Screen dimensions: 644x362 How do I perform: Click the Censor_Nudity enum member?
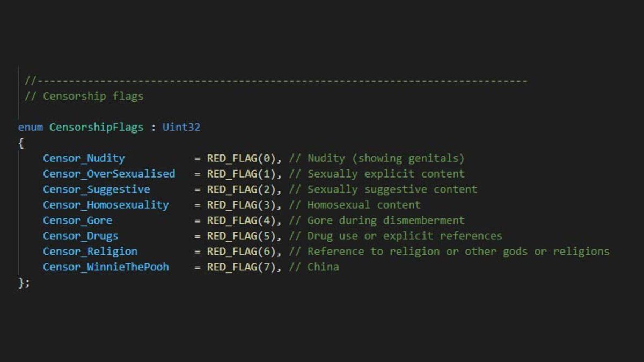coord(84,158)
